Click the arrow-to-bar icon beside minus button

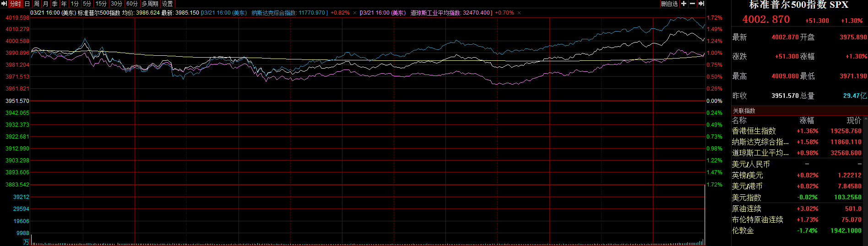click(701, 4)
